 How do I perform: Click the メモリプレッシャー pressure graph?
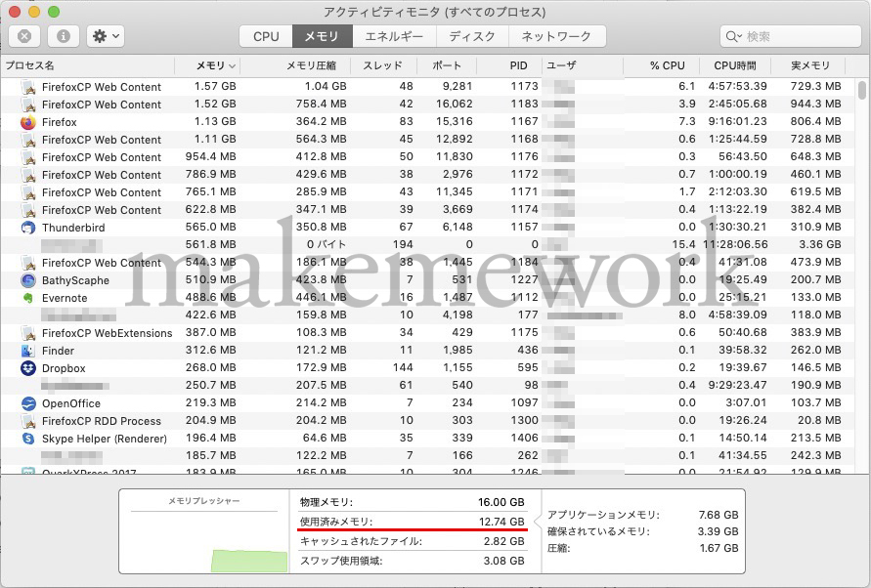tap(204, 541)
